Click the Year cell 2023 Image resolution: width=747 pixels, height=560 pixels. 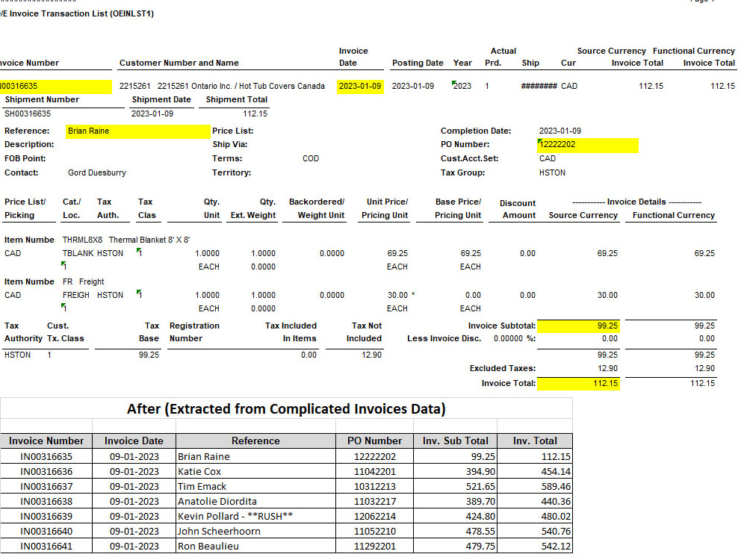click(x=462, y=86)
